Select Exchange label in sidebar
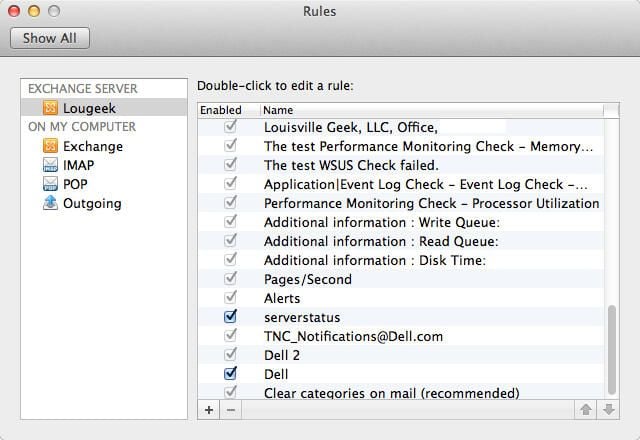The width and height of the screenshot is (640, 440). [x=93, y=146]
